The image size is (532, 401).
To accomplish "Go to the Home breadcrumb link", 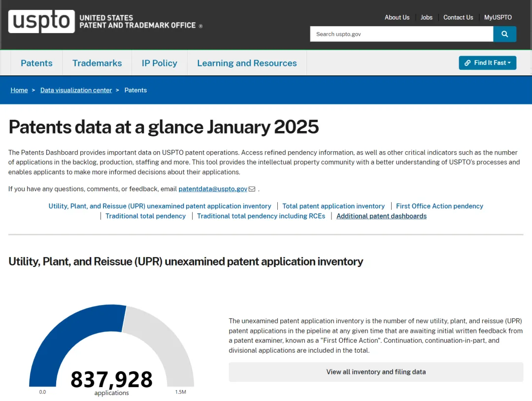I will point(19,90).
